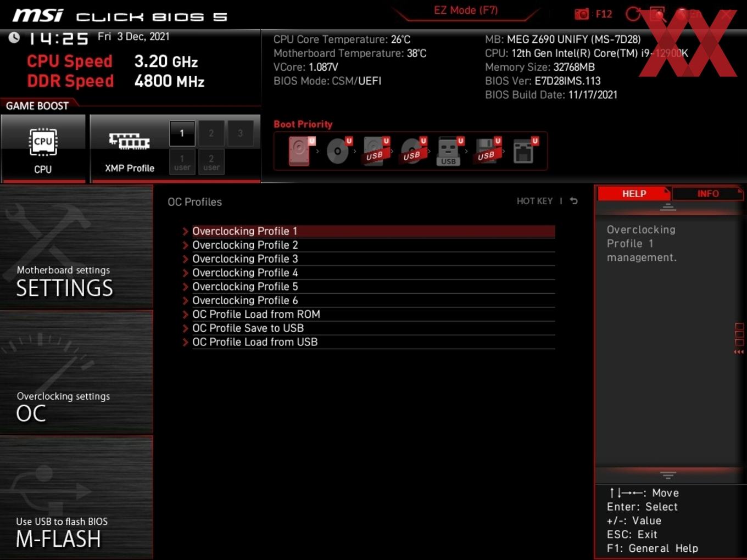Enable XMP profile 3
This screenshot has height=560, width=747.
tap(240, 133)
